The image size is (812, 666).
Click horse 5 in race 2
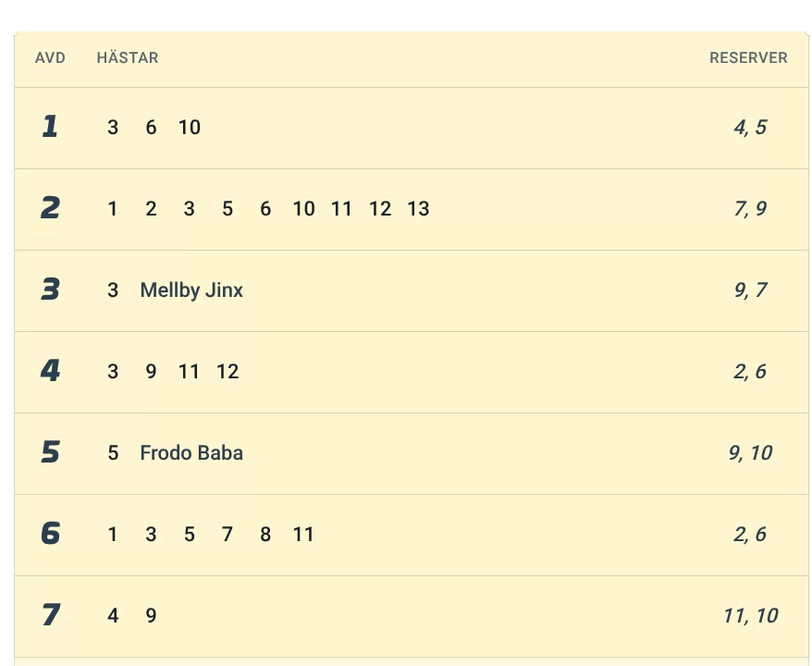tap(228, 209)
